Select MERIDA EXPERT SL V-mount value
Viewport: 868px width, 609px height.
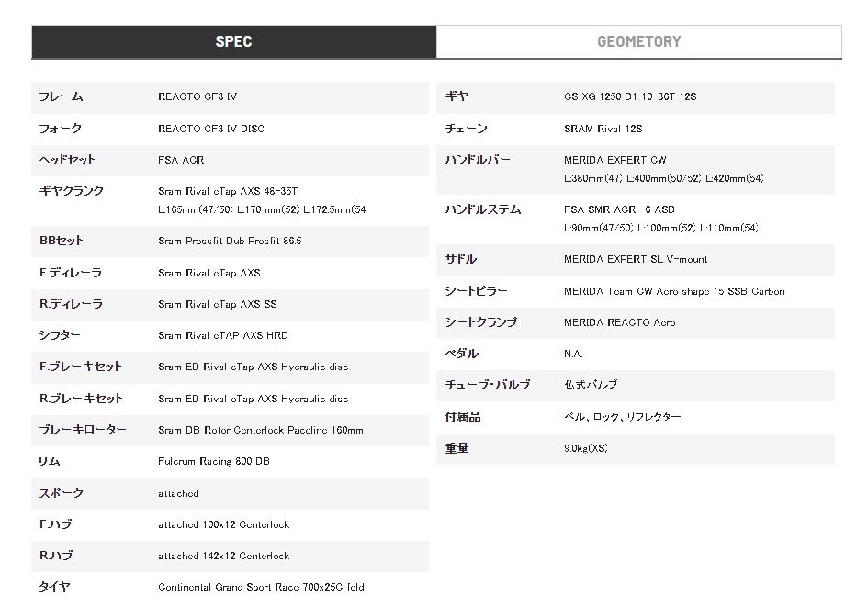point(636,259)
